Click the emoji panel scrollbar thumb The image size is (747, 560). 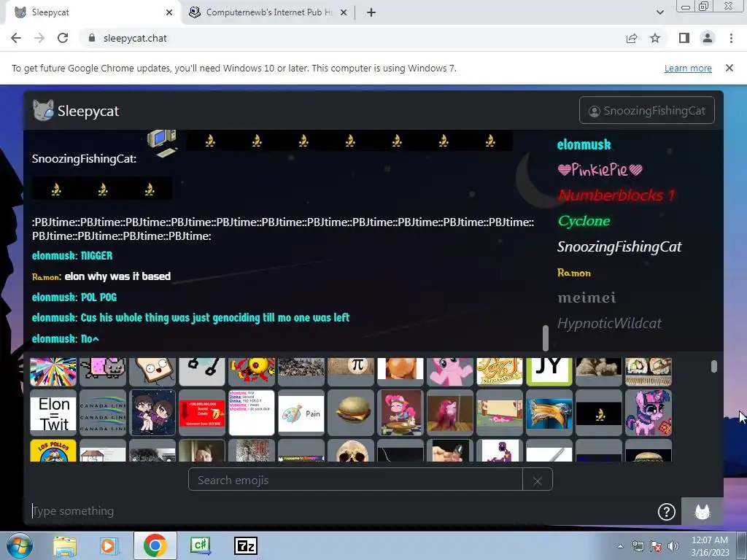713,366
